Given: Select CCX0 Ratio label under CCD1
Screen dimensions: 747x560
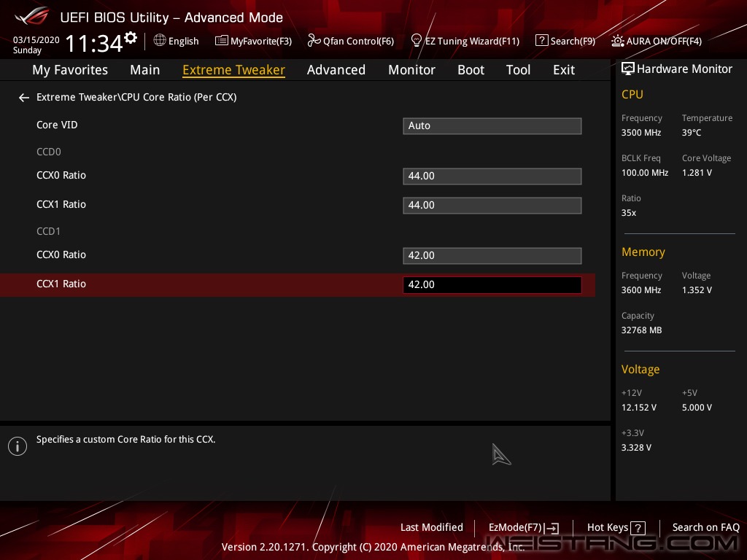Looking at the screenshot, I should [x=61, y=254].
